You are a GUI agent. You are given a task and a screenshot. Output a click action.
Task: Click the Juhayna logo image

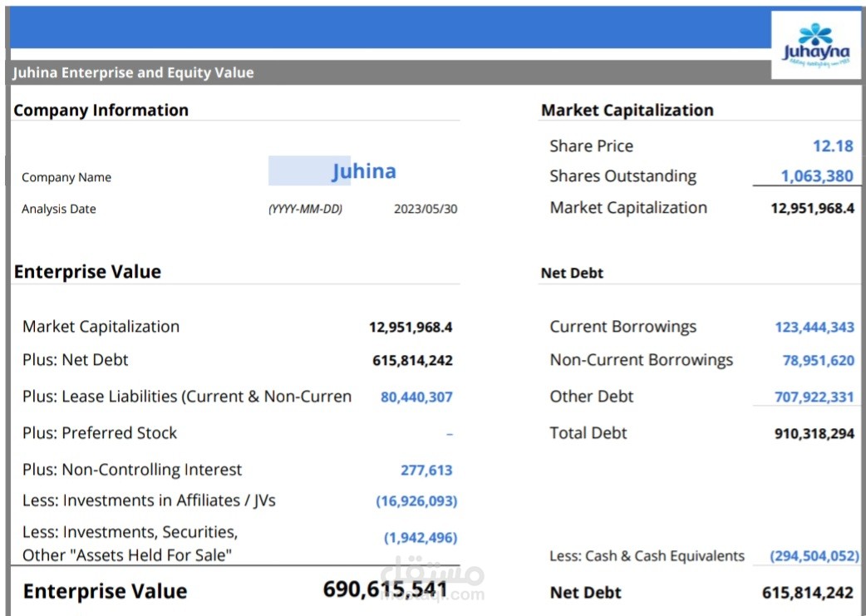[x=815, y=46]
